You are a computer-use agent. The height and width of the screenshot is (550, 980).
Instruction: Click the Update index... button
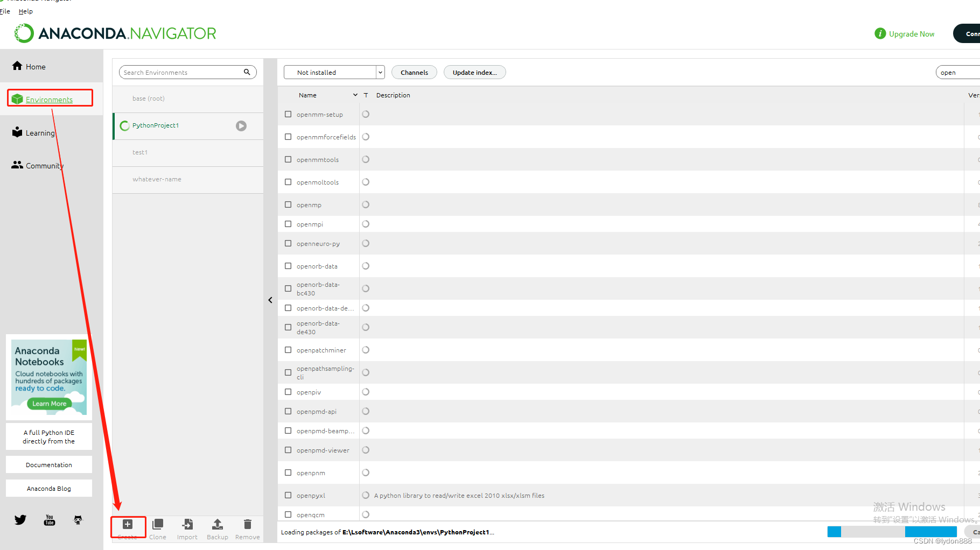click(474, 72)
